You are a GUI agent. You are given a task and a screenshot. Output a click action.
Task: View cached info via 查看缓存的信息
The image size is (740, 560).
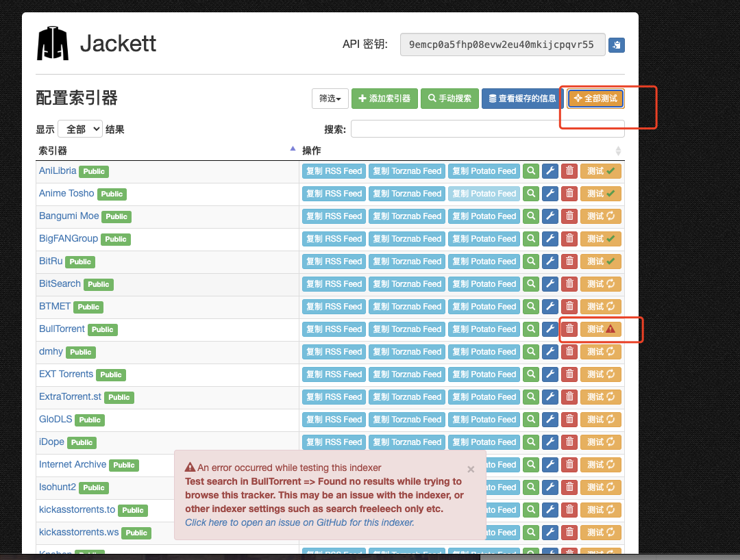tap(522, 99)
